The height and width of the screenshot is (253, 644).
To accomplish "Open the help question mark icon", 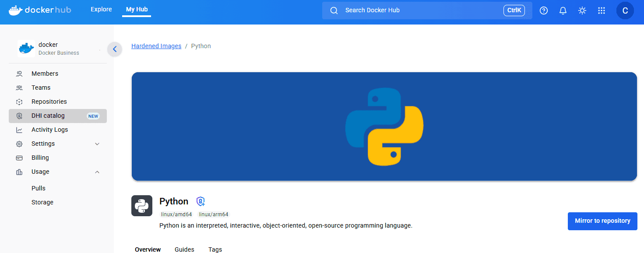I will pos(544,11).
